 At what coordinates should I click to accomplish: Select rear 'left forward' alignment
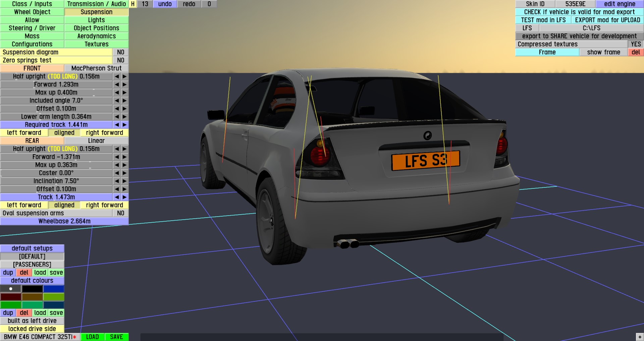[x=24, y=205]
